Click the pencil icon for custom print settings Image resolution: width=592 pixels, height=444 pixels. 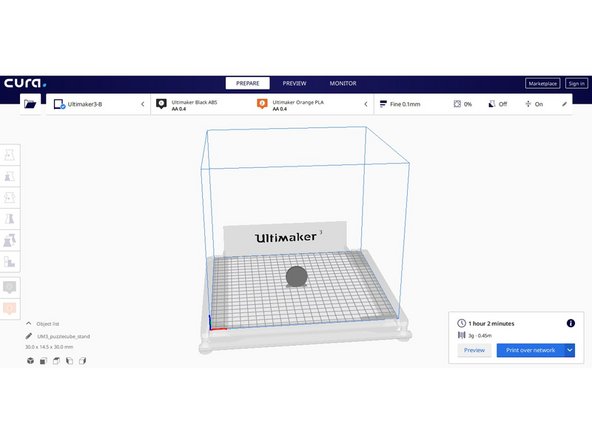(x=564, y=104)
